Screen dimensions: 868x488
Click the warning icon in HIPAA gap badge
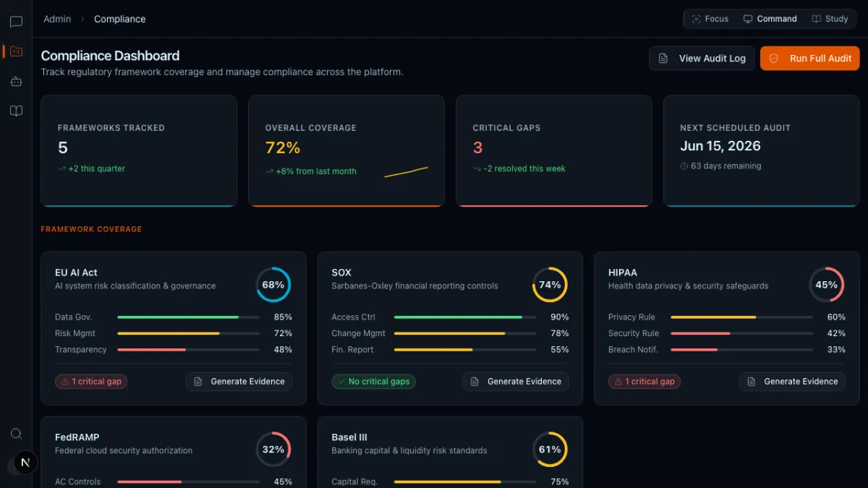pyautogui.click(x=618, y=382)
